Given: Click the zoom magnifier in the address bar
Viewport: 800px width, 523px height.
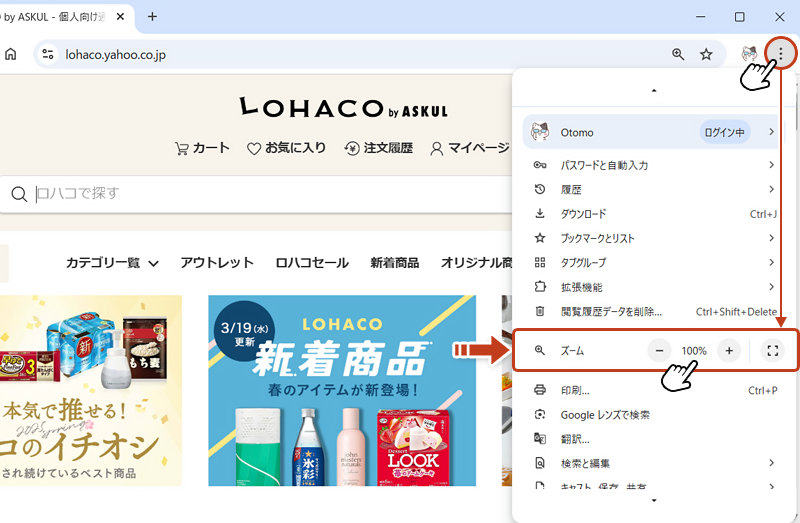Looking at the screenshot, I should (x=678, y=54).
